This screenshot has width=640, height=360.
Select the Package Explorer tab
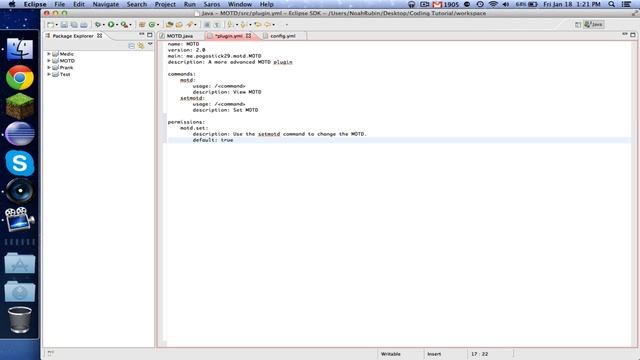tap(73, 36)
